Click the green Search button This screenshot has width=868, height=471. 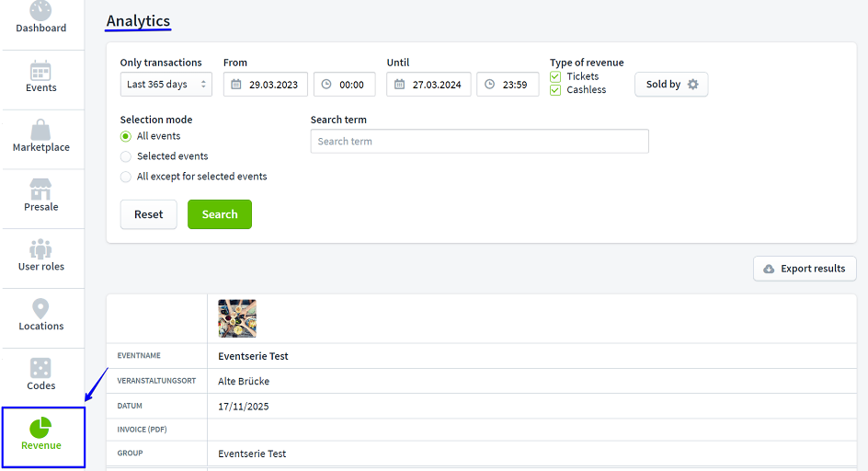[220, 214]
